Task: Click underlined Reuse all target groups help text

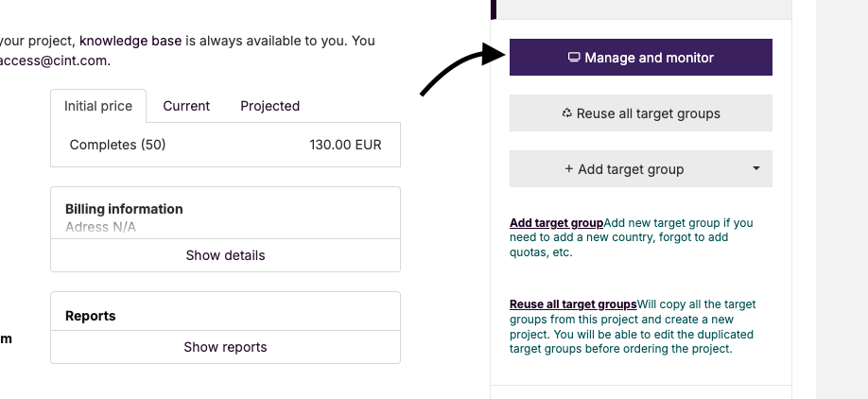Action: 573,304
